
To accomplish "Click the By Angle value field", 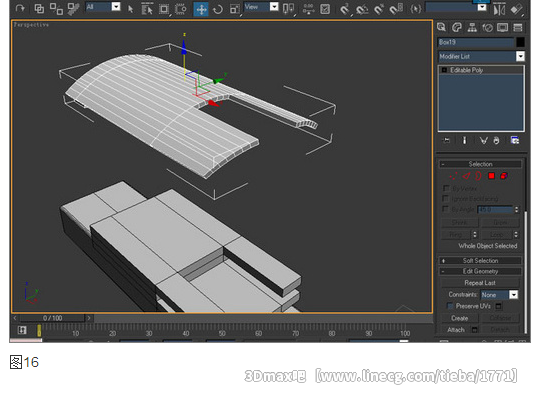I will pos(495,210).
